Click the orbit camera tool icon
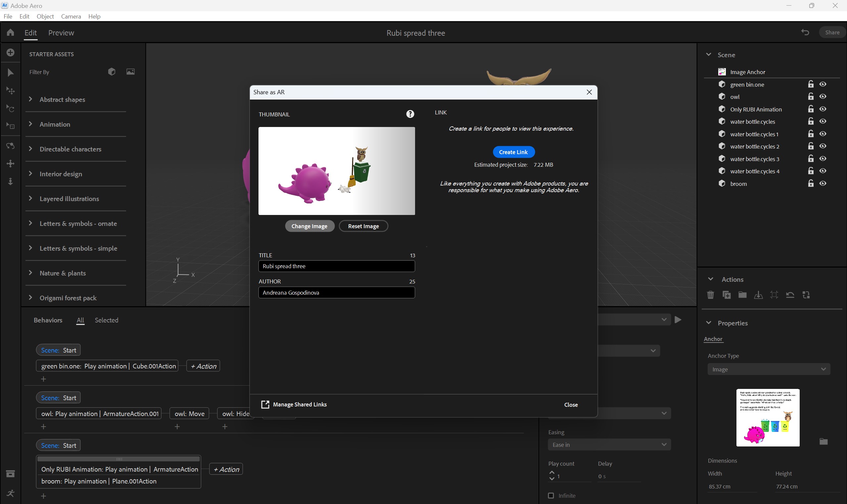 (11, 146)
